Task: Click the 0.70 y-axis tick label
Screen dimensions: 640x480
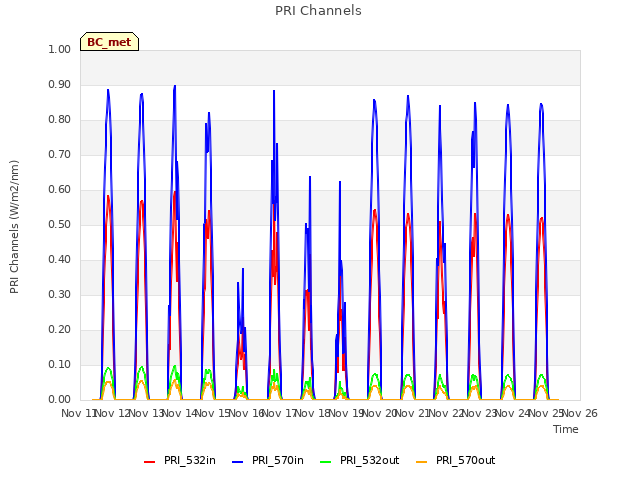Action: coord(60,155)
